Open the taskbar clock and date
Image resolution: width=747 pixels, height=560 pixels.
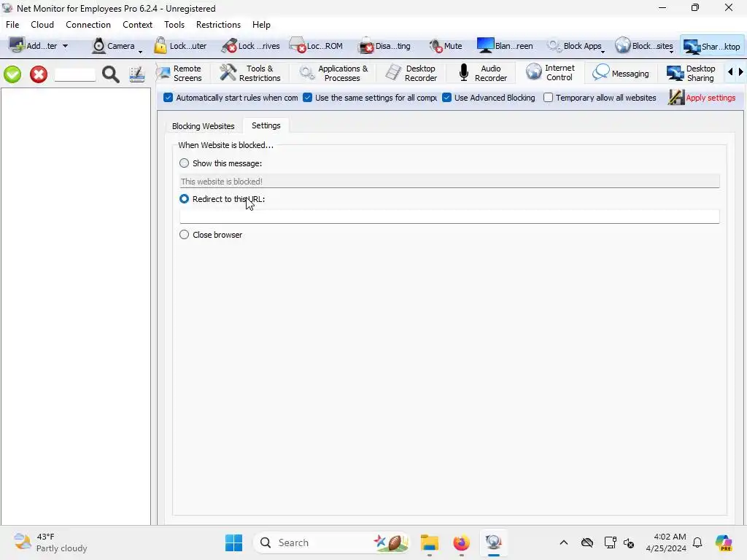click(666, 542)
